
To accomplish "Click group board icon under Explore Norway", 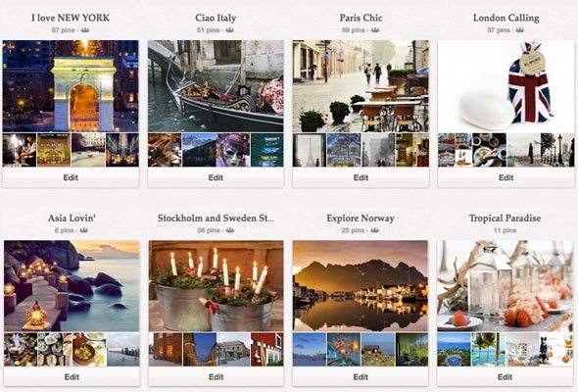I will tap(374, 230).
